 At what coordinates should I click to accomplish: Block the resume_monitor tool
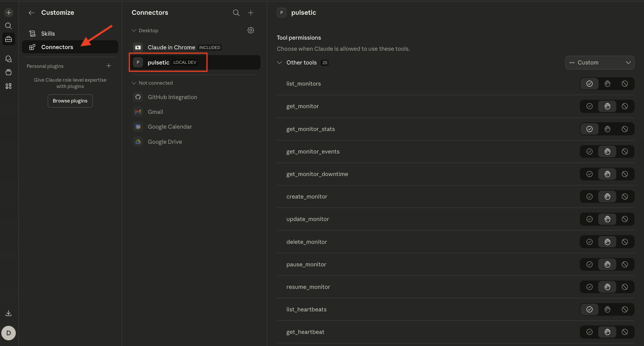tap(625, 287)
